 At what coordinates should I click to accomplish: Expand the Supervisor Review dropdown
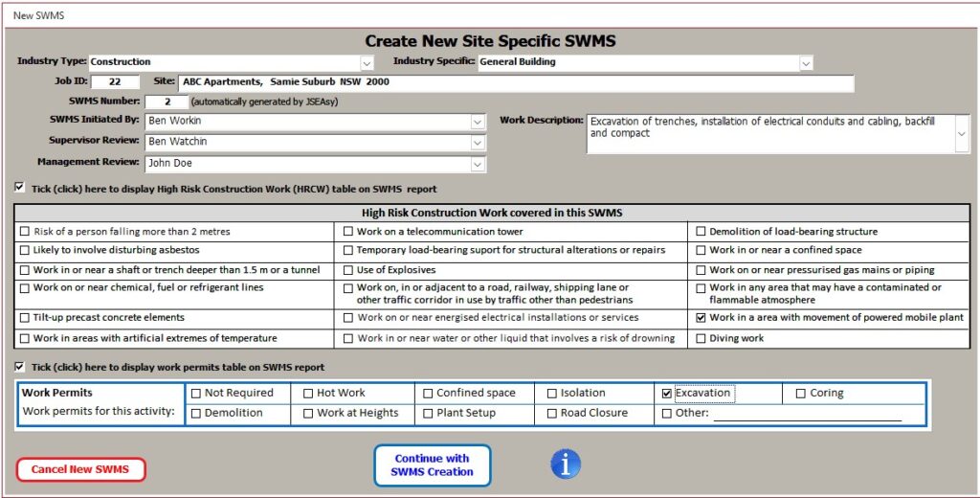[x=478, y=143]
